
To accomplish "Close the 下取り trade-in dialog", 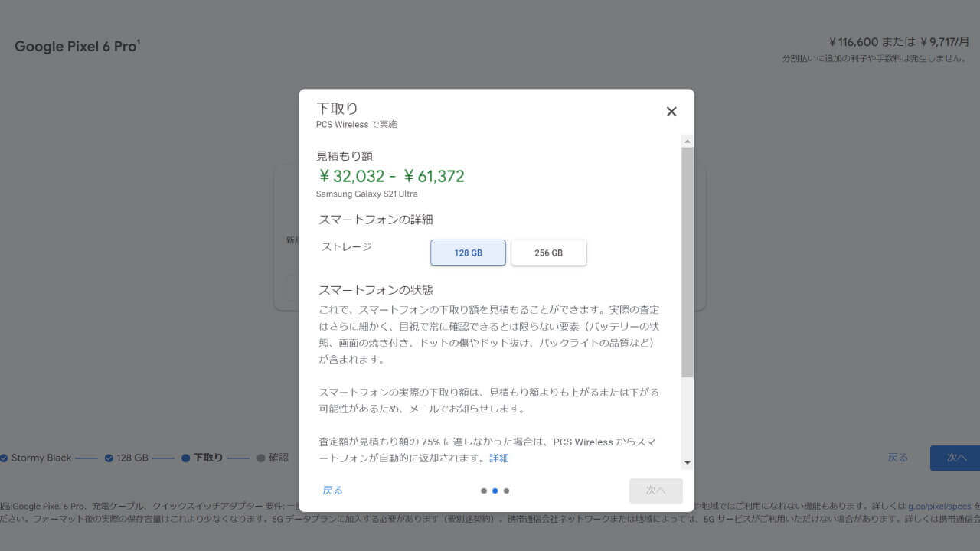I will pos(671,112).
